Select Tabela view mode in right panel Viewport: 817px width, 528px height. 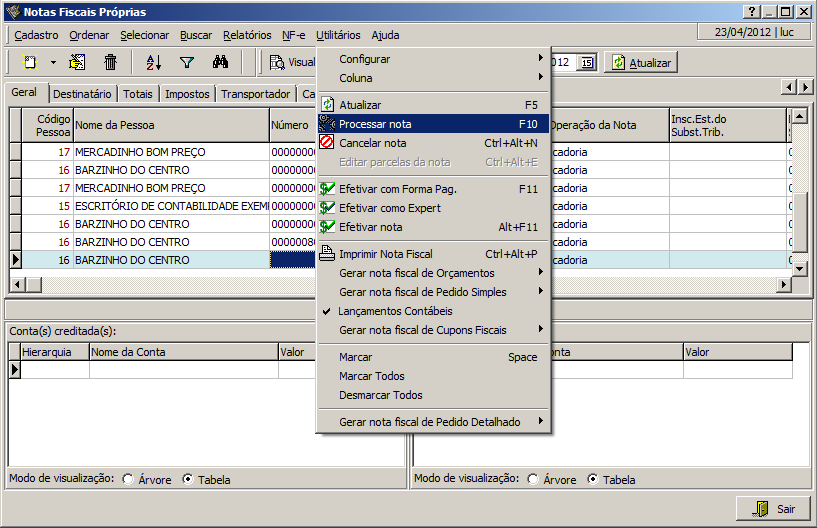[x=594, y=479]
